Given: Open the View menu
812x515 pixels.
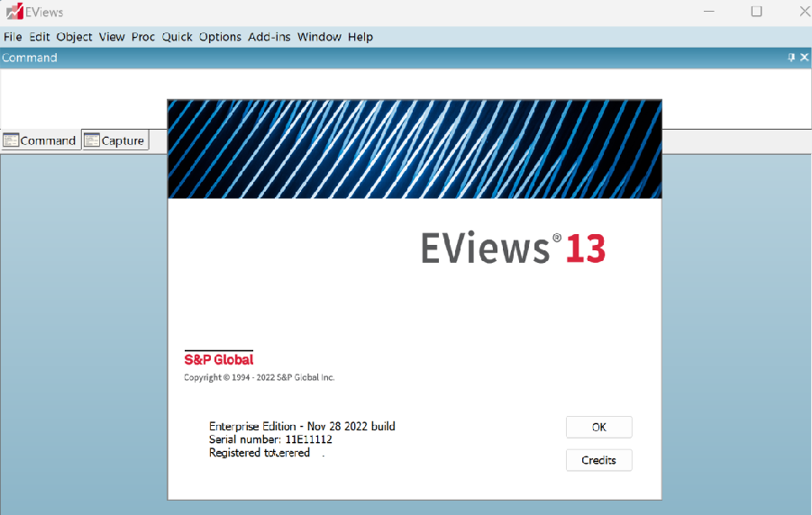Looking at the screenshot, I should 112,37.
